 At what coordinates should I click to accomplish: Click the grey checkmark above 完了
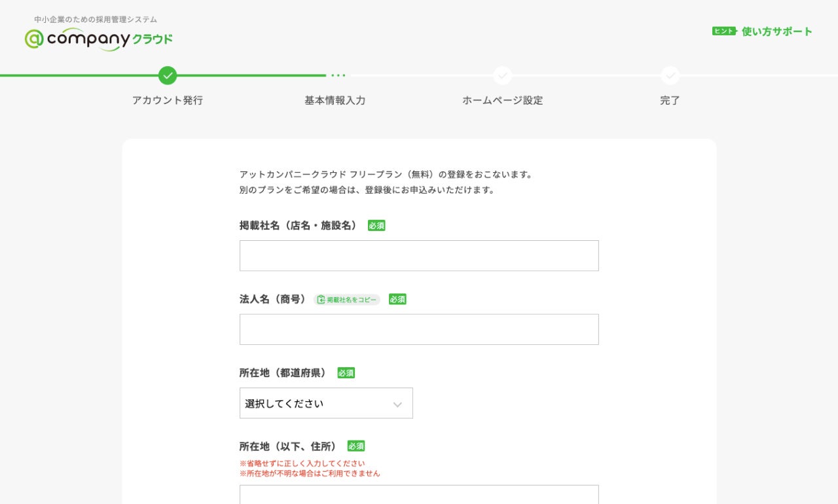(670, 76)
